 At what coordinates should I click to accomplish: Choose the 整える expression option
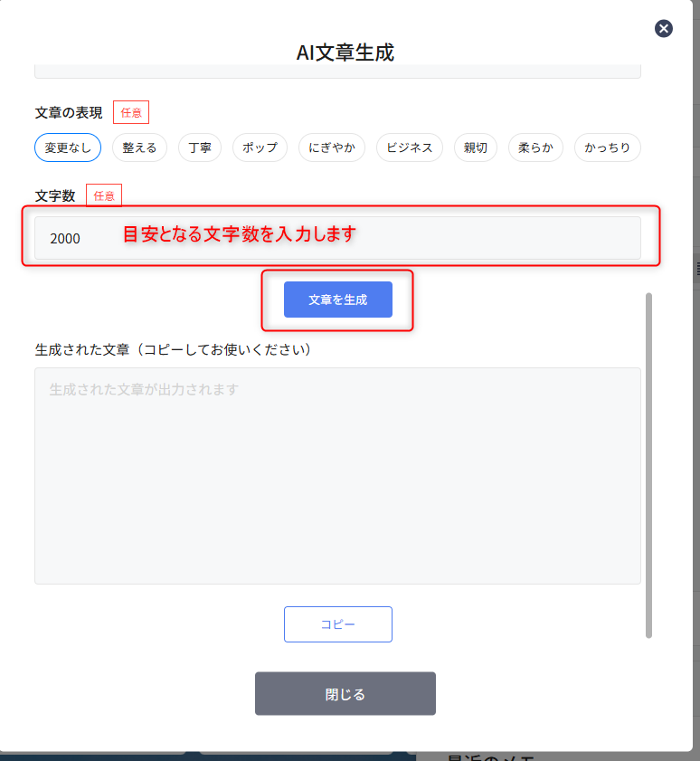(x=139, y=147)
